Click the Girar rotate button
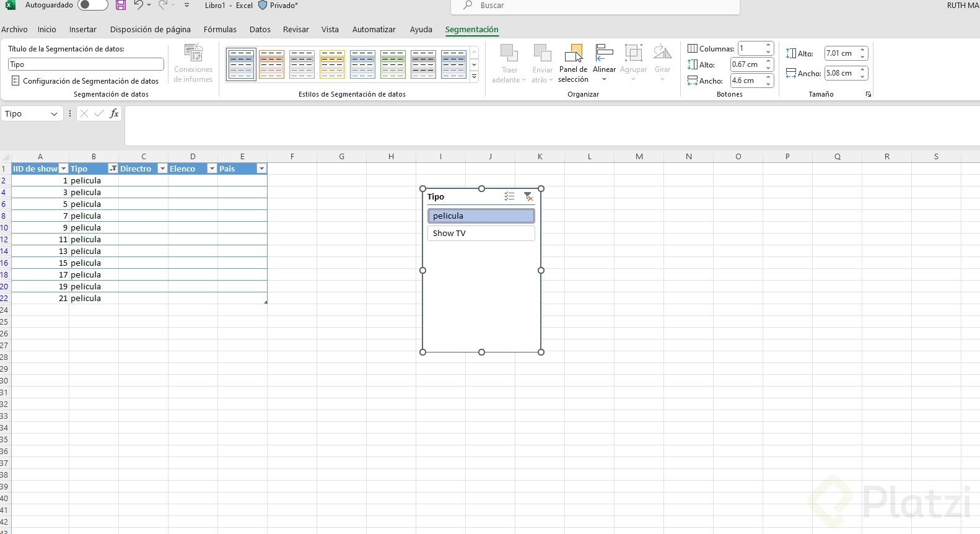Viewport: 980px width, 534px height. 662,63
